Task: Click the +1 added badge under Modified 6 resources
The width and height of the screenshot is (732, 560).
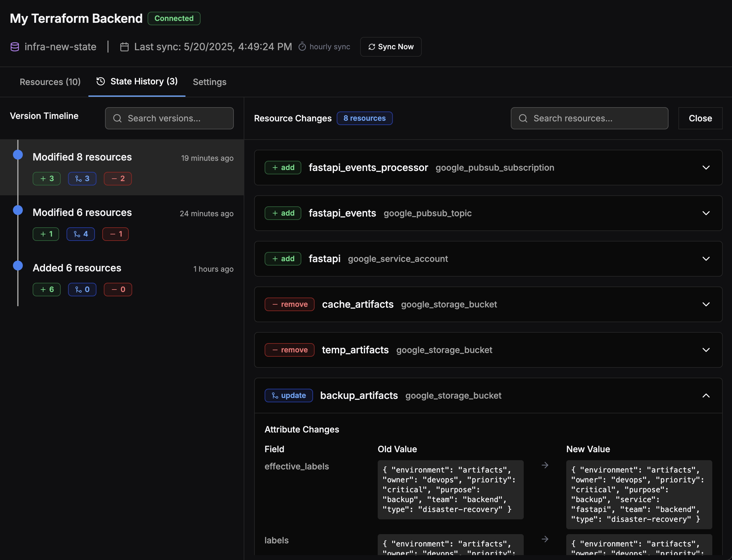Action: 46,234
